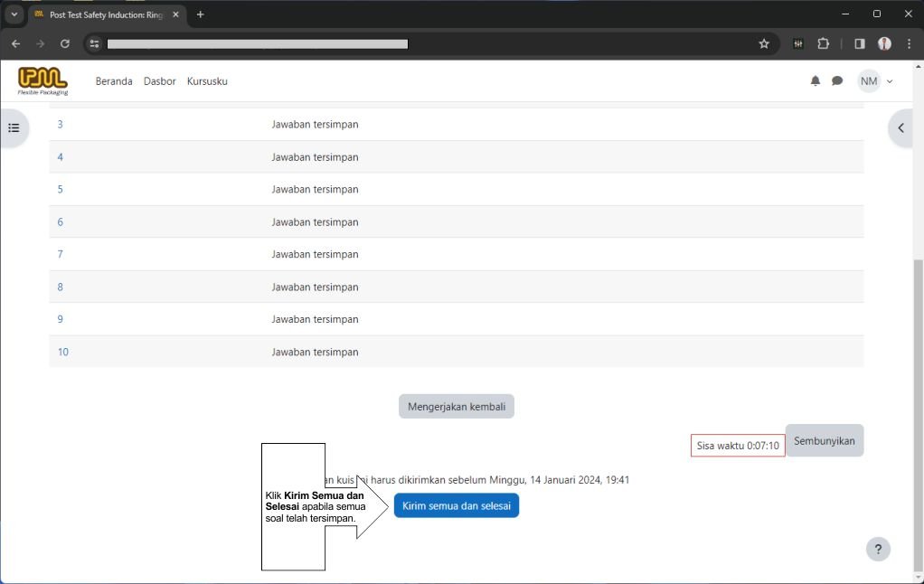Viewport: 924px width, 584px height.
Task: Open the course index list drawer
Action: tap(14, 128)
